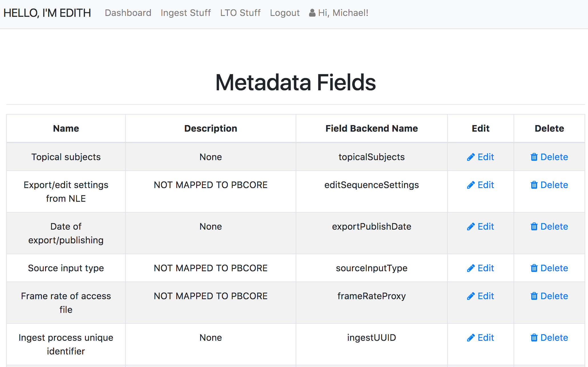The image size is (588, 367).
Task: Click pencil icon for exportPublishDate row
Action: [471, 227]
